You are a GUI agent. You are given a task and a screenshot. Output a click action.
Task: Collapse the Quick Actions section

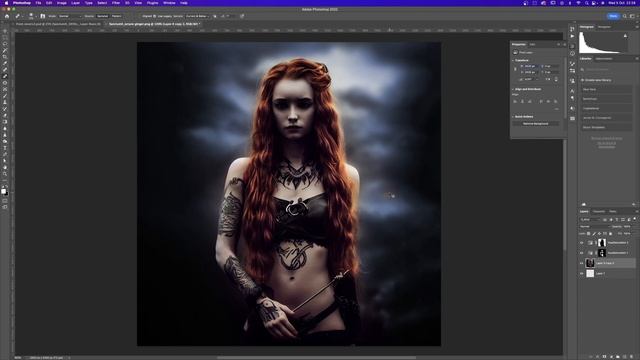click(x=513, y=117)
